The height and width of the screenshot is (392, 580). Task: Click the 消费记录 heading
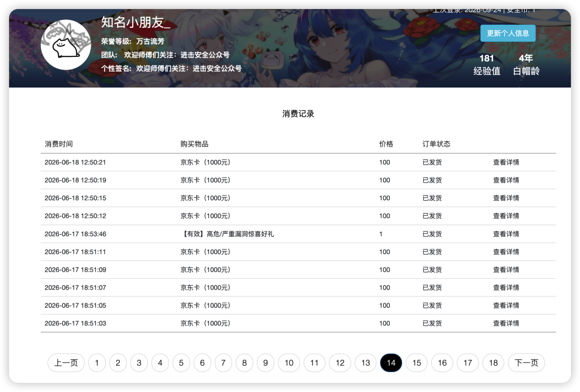pyautogui.click(x=298, y=113)
